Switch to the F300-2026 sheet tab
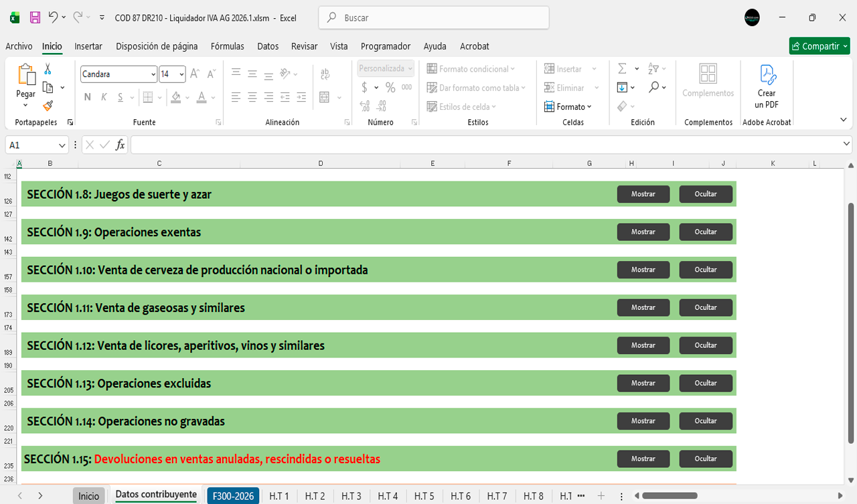 pos(234,496)
